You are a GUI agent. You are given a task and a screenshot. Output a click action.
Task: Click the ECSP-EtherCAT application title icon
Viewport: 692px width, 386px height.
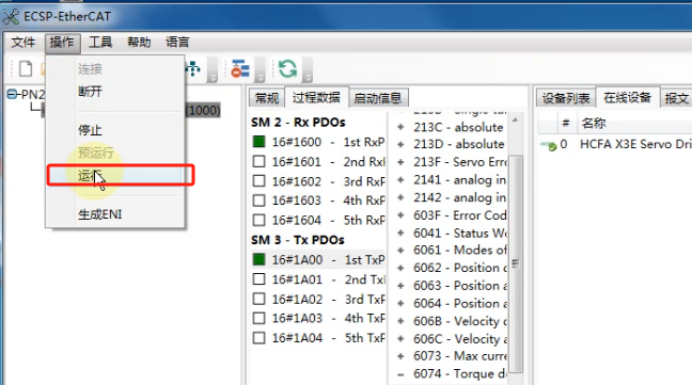[11, 17]
